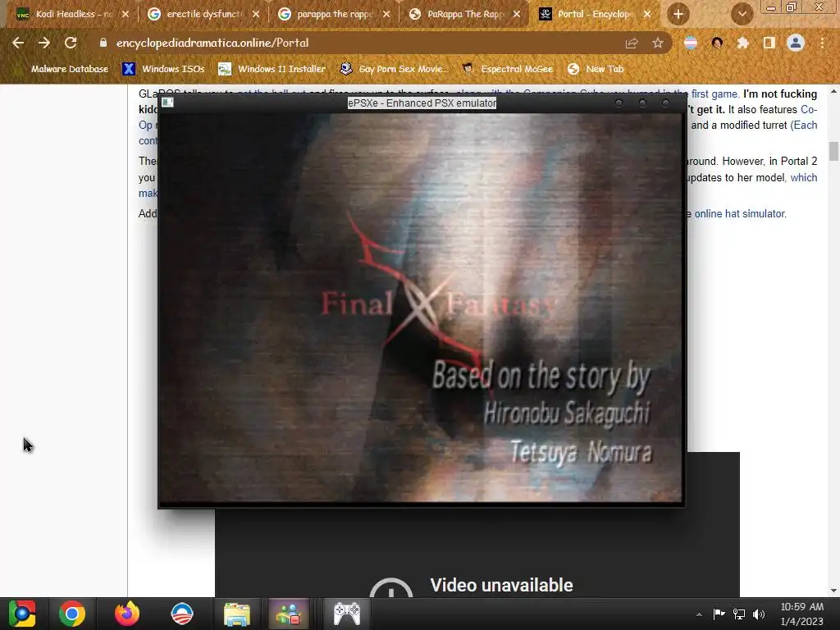Open the Start menu icon on the taskbar
Screen dimensions: 840x630
[22, 614]
